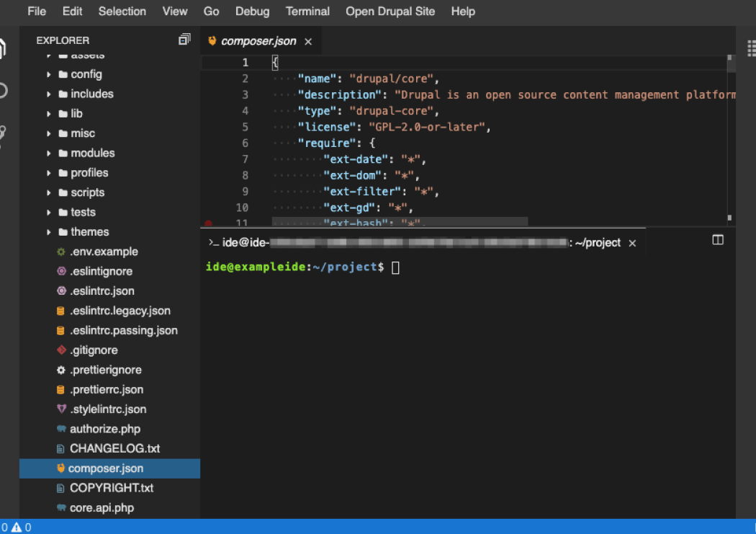756x534 pixels.
Task: Expand the themes folder
Action: (x=89, y=232)
